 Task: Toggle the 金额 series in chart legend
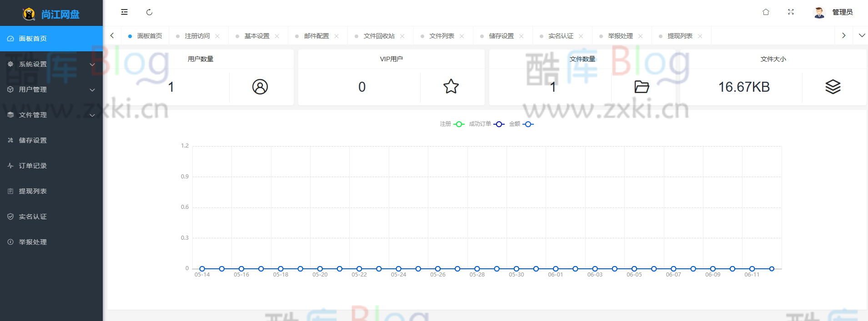point(521,124)
